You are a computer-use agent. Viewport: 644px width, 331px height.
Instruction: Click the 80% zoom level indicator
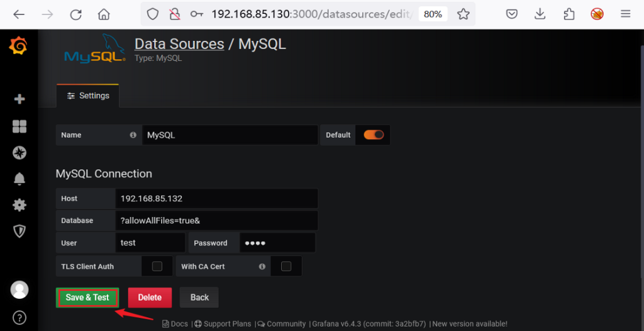click(x=433, y=14)
